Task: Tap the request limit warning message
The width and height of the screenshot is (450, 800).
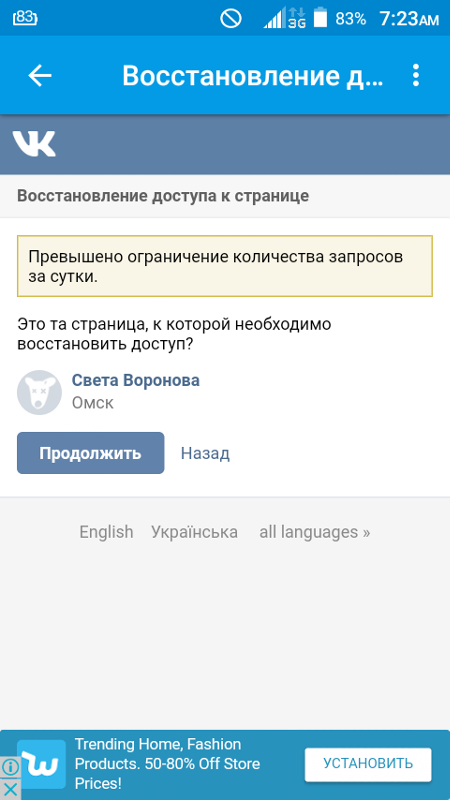Action: point(224,266)
